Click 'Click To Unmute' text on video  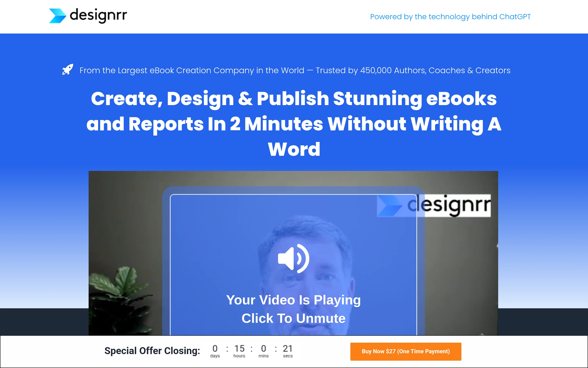[x=294, y=318]
